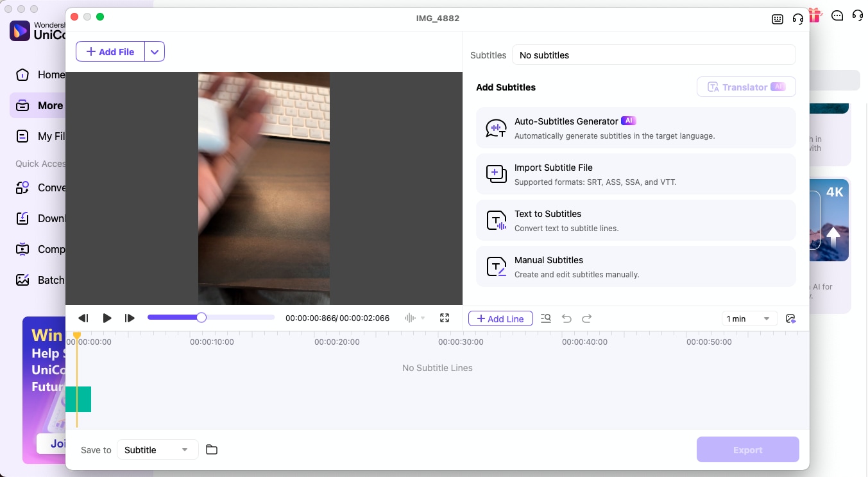Open the 1 min timeline scale dropdown

pos(749,318)
